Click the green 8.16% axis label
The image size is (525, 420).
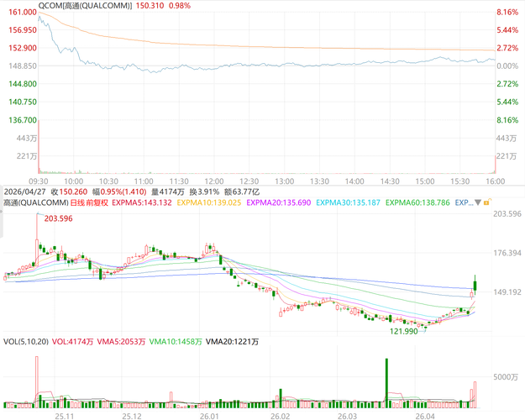(x=507, y=120)
